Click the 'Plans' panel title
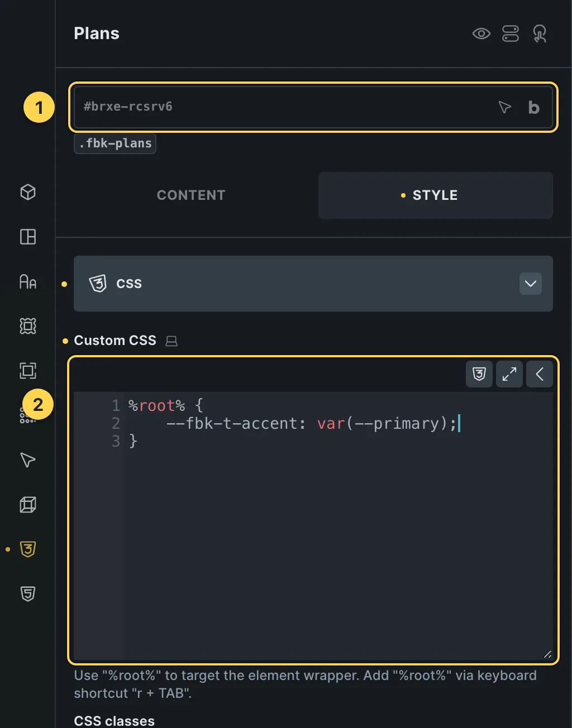Image resolution: width=572 pixels, height=728 pixels. (97, 33)
